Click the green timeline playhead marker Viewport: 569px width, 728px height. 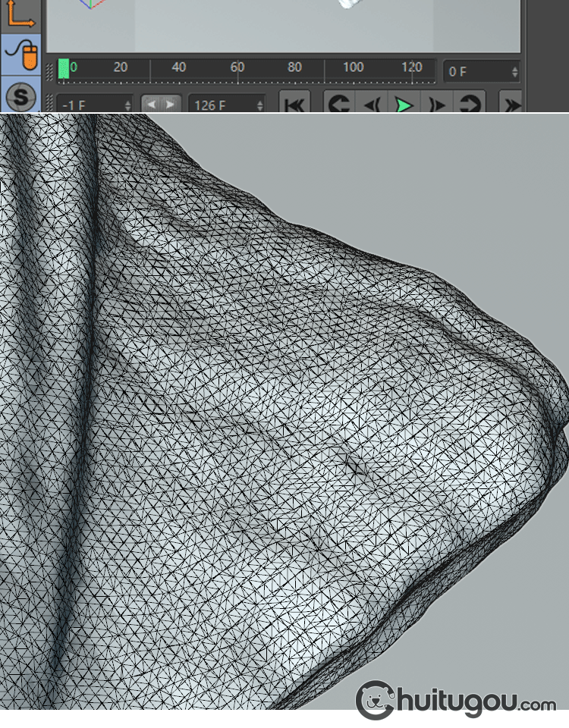tap(64, 69)
